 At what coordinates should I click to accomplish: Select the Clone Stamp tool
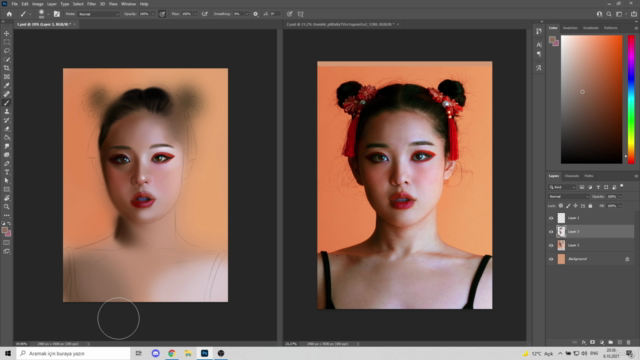click(x=7, y=111)
